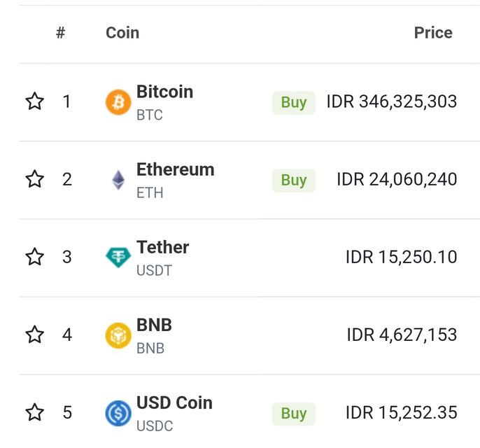
Task: Click the Bitcoin orange logo icon
Action: [118, 102]
